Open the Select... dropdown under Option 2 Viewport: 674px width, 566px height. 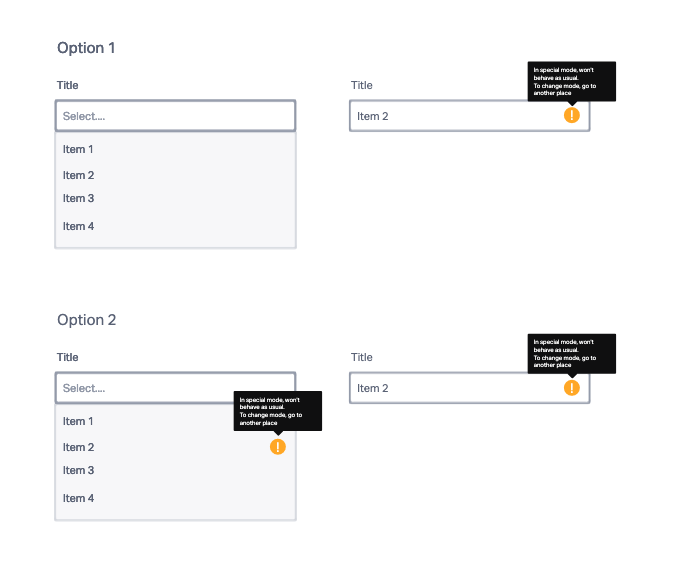(x=175, y=388)
